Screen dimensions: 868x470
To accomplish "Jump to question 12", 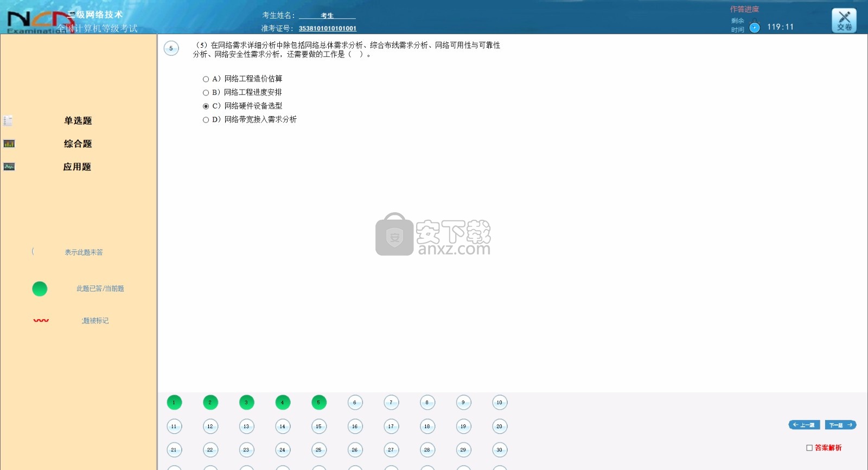I will click(x=210, y=426).
